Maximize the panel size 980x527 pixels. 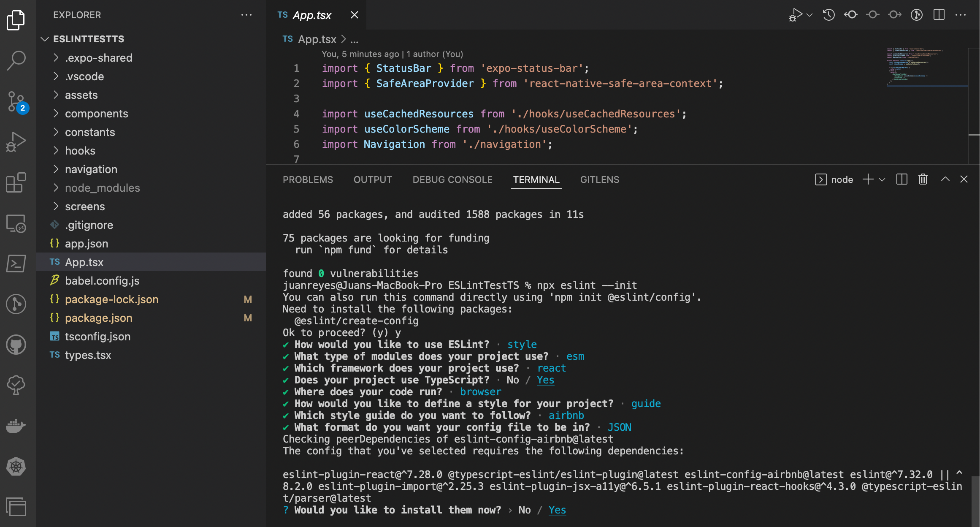click(x=945, y=179)
